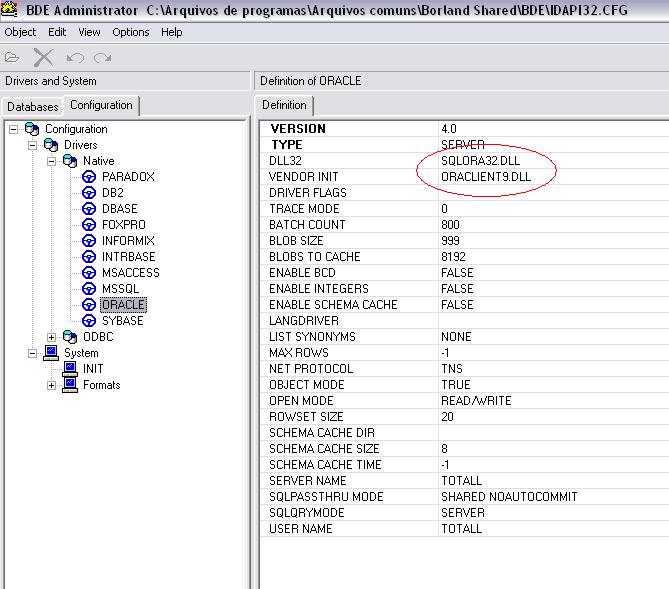Select the INFORMIX driver icon
The width and height of the screenshot is (669, 589).
pyautogui.click(x=89, y=241)
